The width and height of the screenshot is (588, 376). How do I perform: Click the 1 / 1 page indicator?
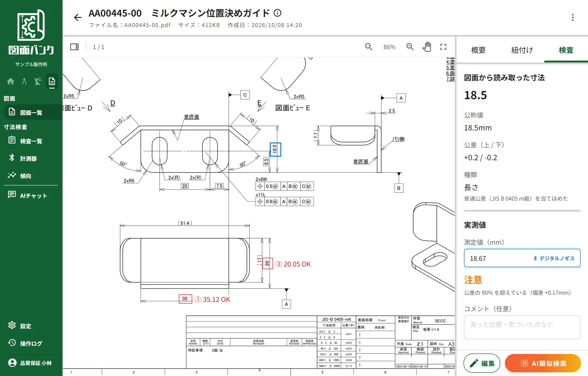(x=99, y=47)
